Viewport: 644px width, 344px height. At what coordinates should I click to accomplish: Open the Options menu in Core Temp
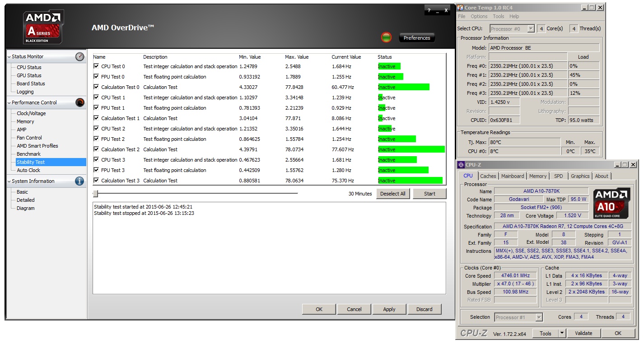479,16
